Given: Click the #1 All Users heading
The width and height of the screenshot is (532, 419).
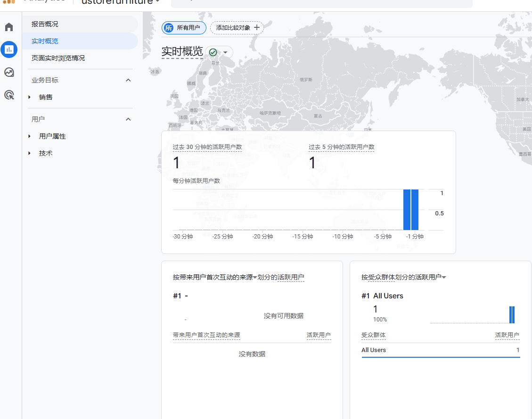Looking at the screenshot, I should point(382,296).
